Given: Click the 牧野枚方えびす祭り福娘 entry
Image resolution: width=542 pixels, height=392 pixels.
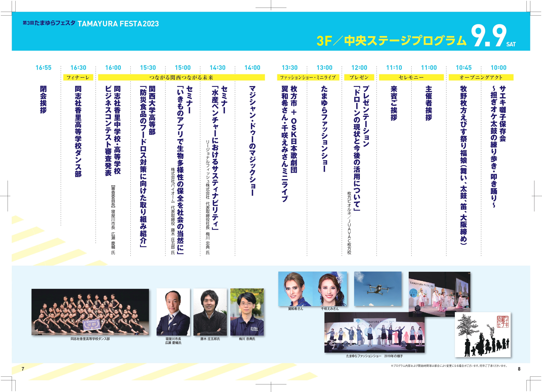Looking at the screenshot, I should (464, 165).
